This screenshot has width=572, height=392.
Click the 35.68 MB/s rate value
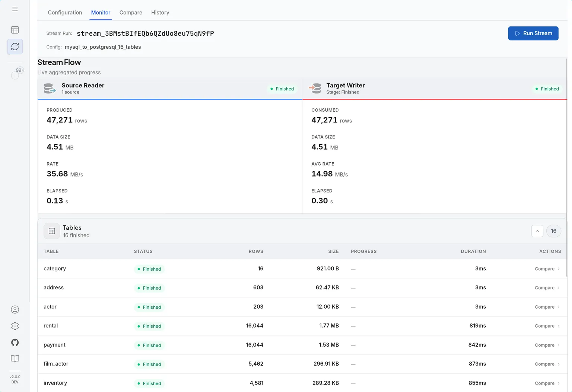65,174
